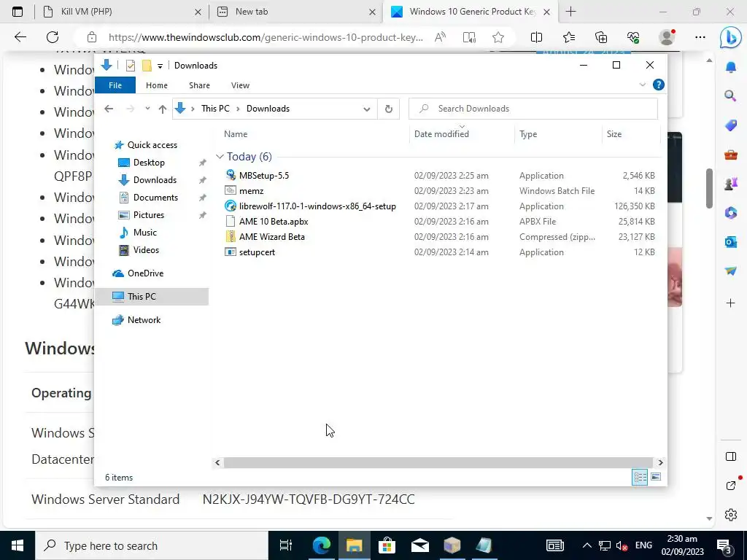The height and width of the screenshot is (560, 747).
Task: Open the Drop paper-plane sidebar icon
Action: click(x=731, y=271)
